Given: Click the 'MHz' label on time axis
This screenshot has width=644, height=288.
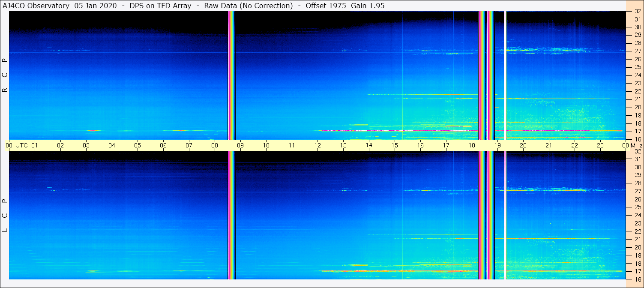Looking at the screenshot, I should (636, 145).
